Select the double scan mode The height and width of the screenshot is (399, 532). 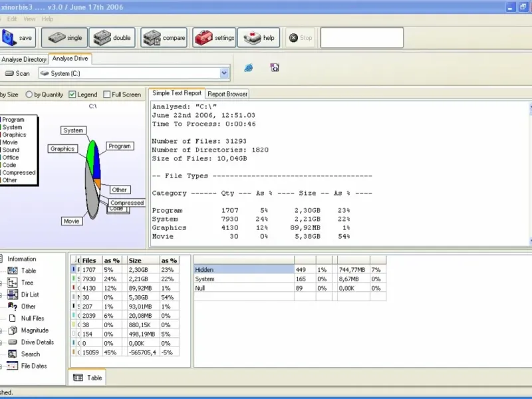tap(112, 38)
